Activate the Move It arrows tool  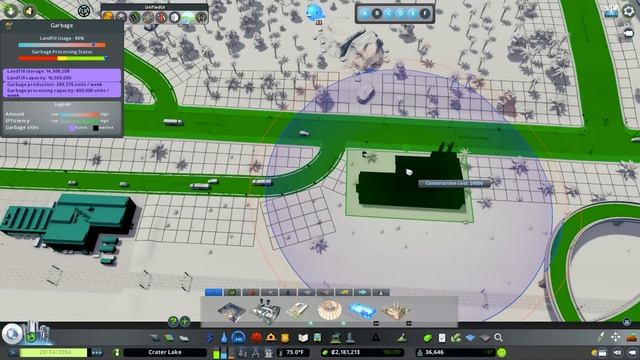(616, 337)
